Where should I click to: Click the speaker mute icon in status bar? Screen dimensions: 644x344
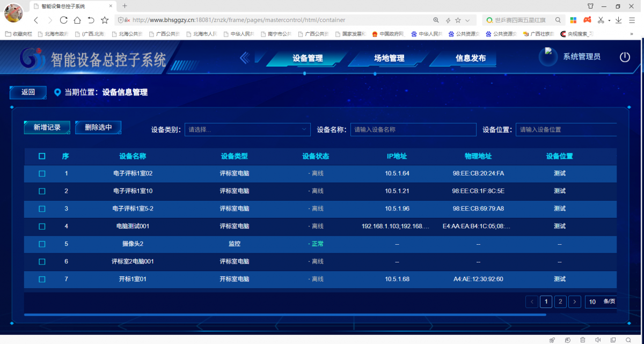point(598,340)
